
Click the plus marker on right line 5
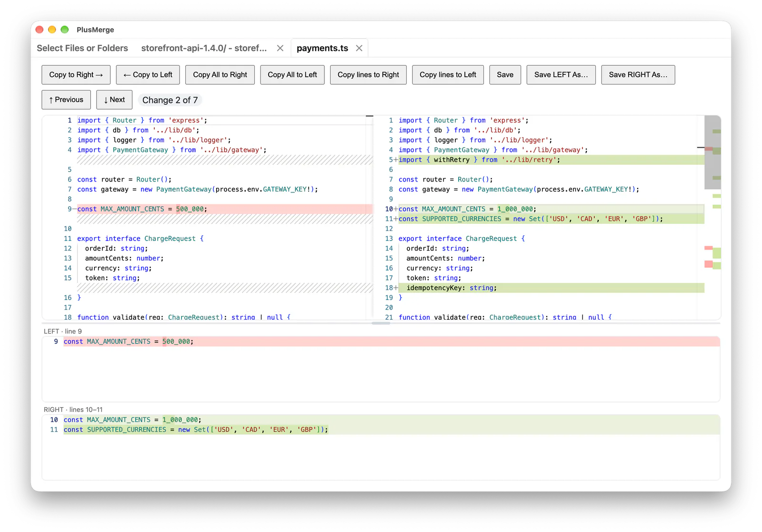396,160
